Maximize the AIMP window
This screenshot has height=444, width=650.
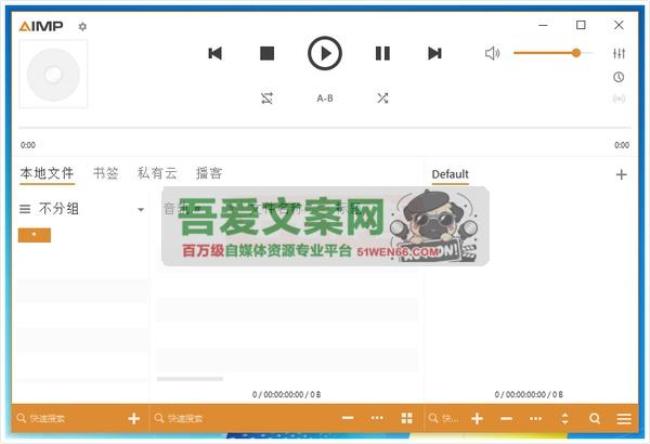581,25
